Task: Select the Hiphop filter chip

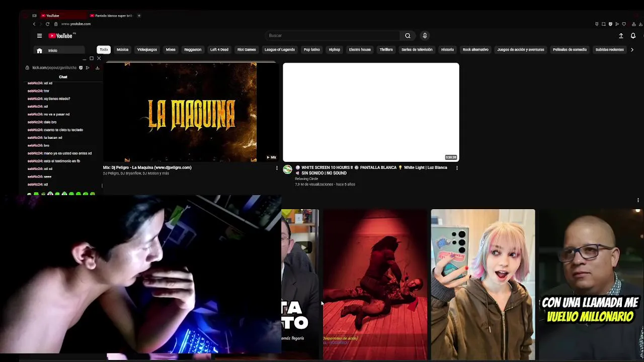Action: [335, 50]
